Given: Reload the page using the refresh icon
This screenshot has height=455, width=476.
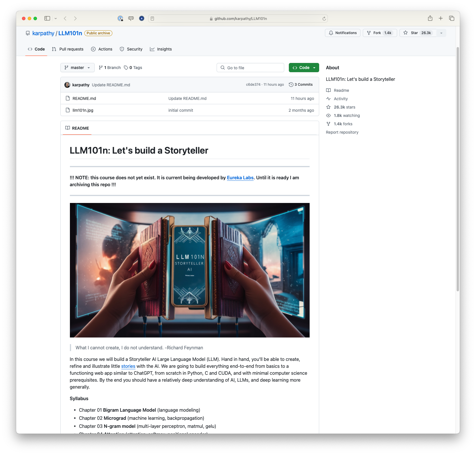Looking at the screenshot, I should pyautogui.click(x=324, y=19).
